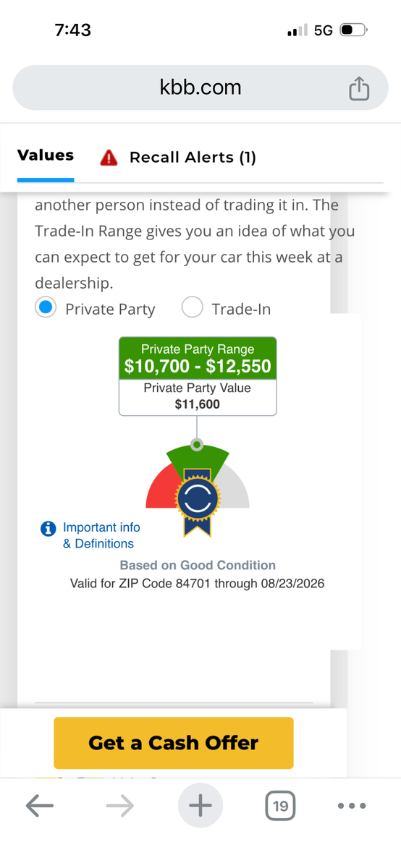Viewport: 401px width, 868px height.
Task: Tap the Get a Cash Offer button
Action: pyautogui.click(x=174, y=743)
